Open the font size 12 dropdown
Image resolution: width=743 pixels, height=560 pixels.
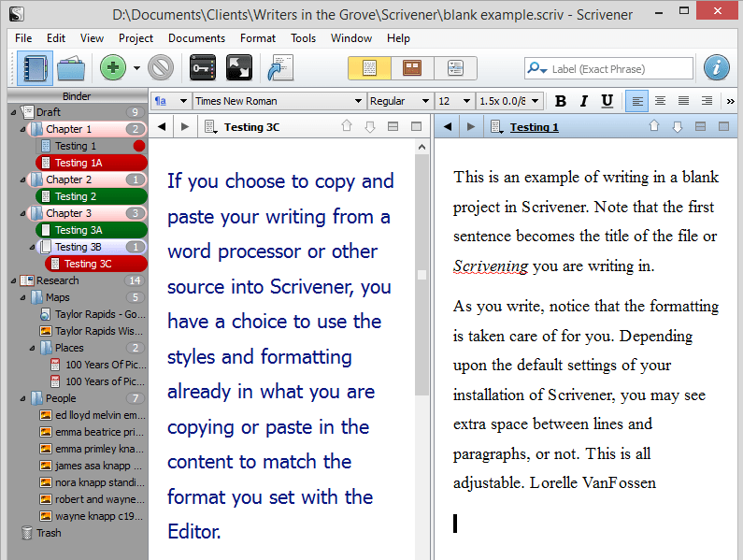pos(454,101)
